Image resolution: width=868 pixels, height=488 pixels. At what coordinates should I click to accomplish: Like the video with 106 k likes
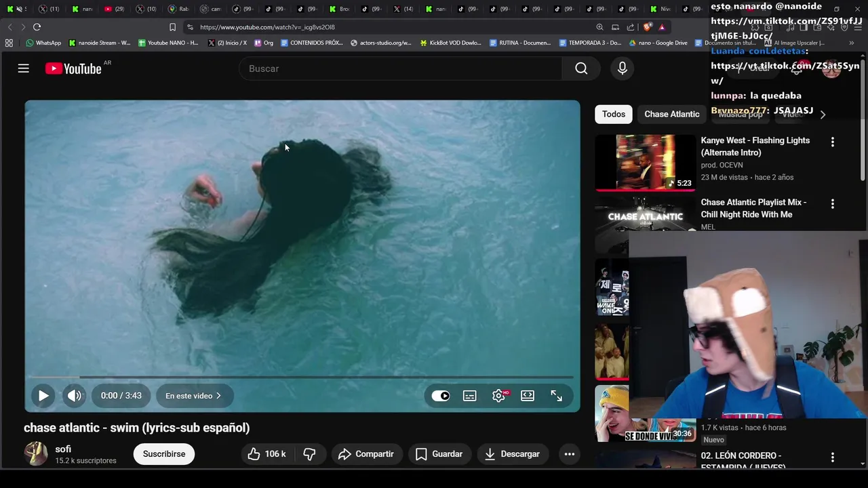click(267, 454)
